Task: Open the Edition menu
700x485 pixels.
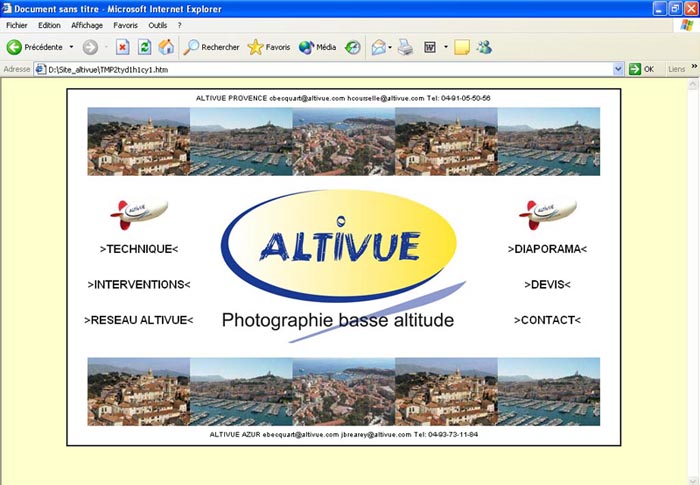Action: click(x=49, y=25)
